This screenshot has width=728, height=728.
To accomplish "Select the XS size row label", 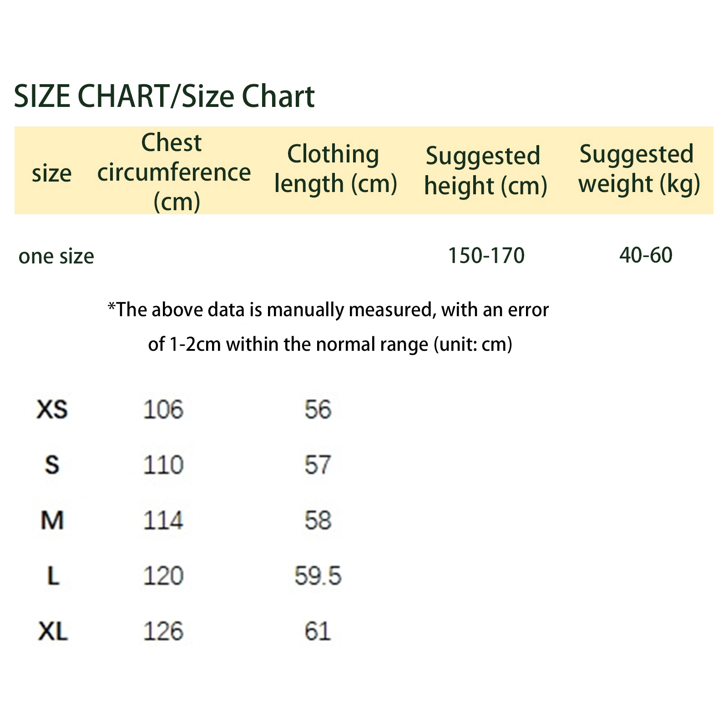I will pos(52,409).
